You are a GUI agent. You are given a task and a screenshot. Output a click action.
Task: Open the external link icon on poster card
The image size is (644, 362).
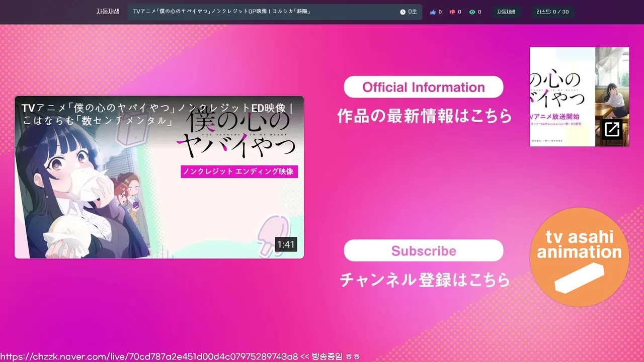(612, 130)
